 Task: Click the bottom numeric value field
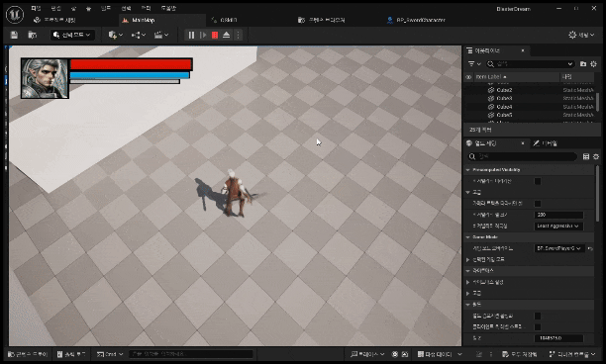tap(558, 338)
